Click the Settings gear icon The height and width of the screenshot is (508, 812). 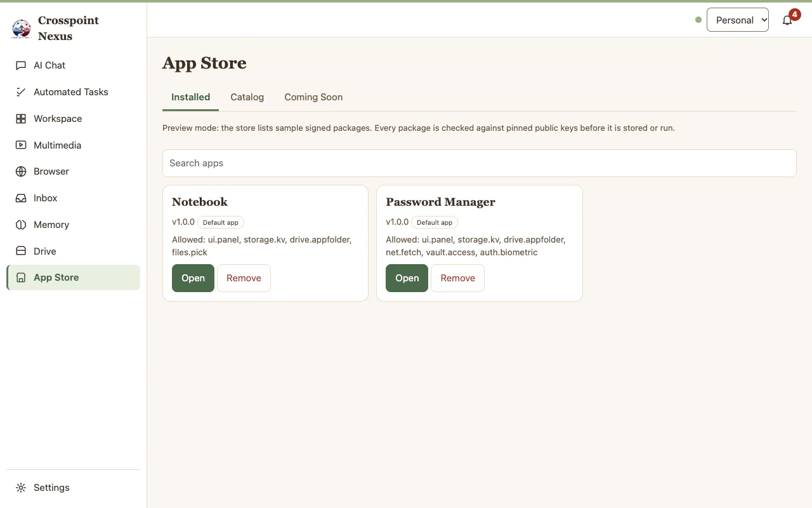pos(21,488)
